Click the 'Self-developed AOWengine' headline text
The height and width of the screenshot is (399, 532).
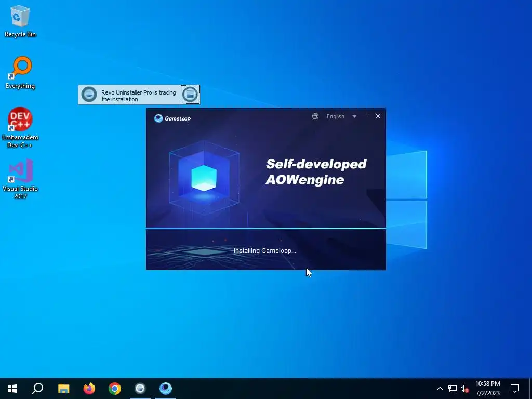coord(316,171)
